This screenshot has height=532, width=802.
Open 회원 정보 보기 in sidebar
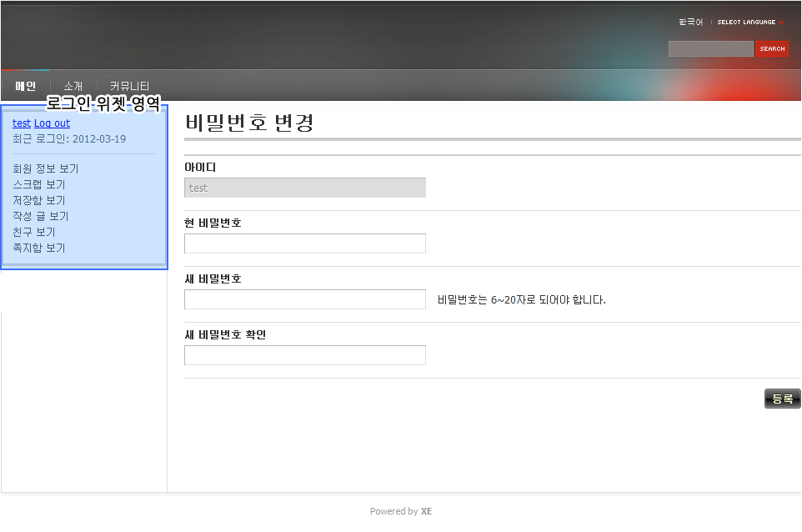46,168
